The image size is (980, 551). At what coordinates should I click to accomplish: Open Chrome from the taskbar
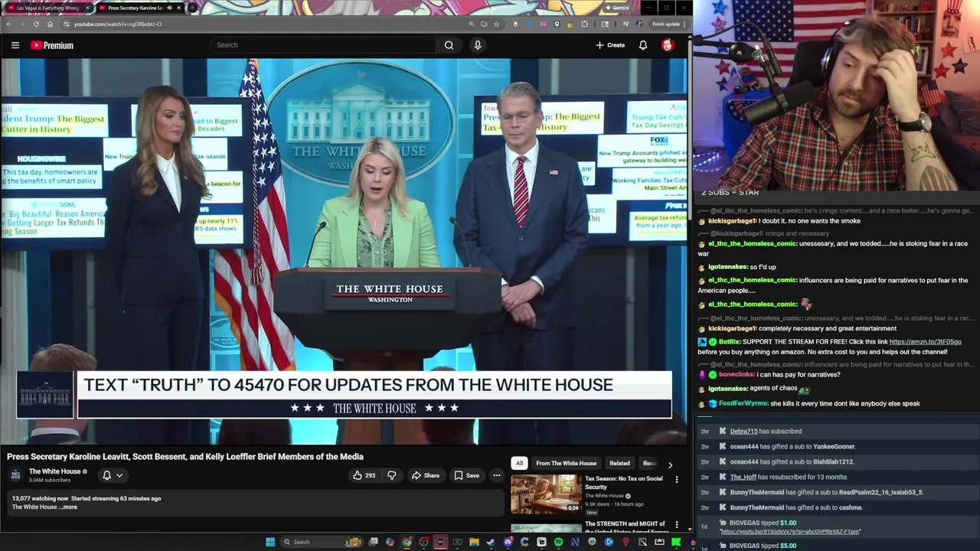[407, 542]
